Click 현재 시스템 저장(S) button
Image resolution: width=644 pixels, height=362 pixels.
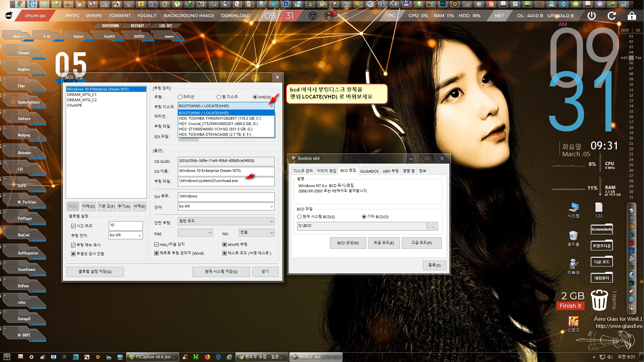221,271
